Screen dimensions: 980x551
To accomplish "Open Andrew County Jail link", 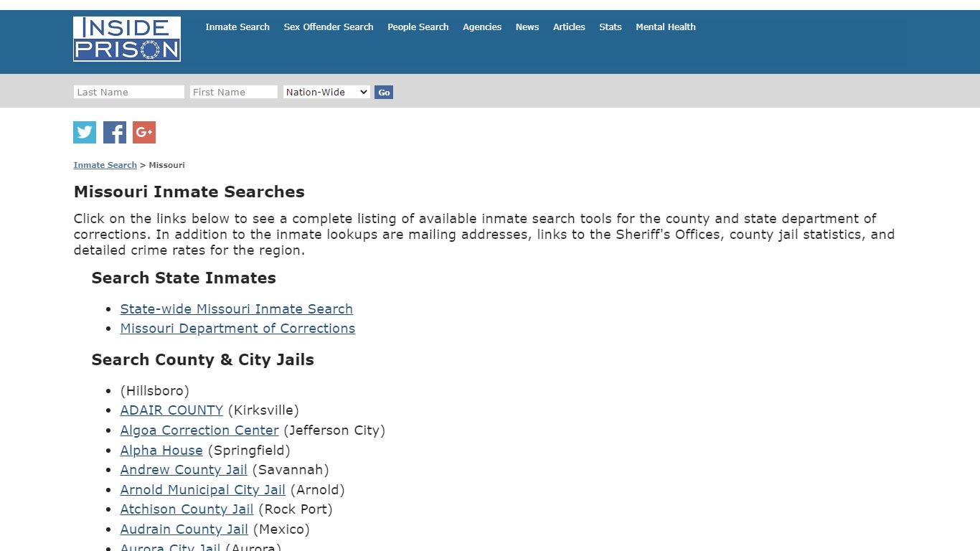I will click(184, 470).
